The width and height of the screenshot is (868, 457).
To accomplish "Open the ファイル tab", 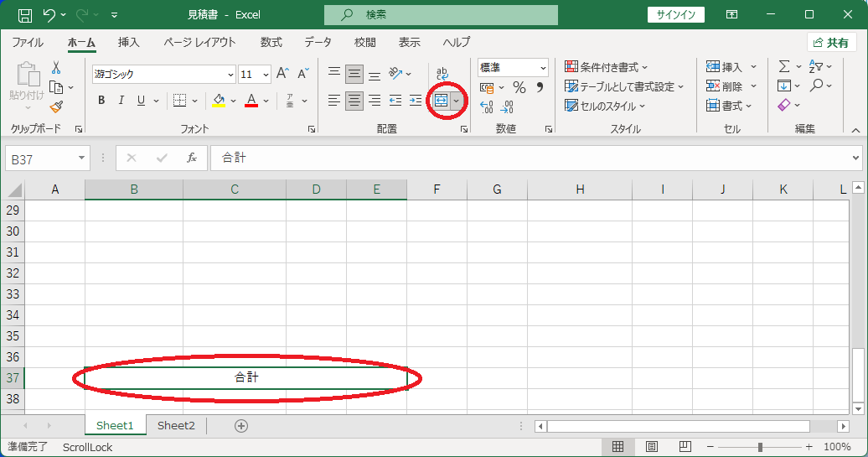I will [28, 42].
